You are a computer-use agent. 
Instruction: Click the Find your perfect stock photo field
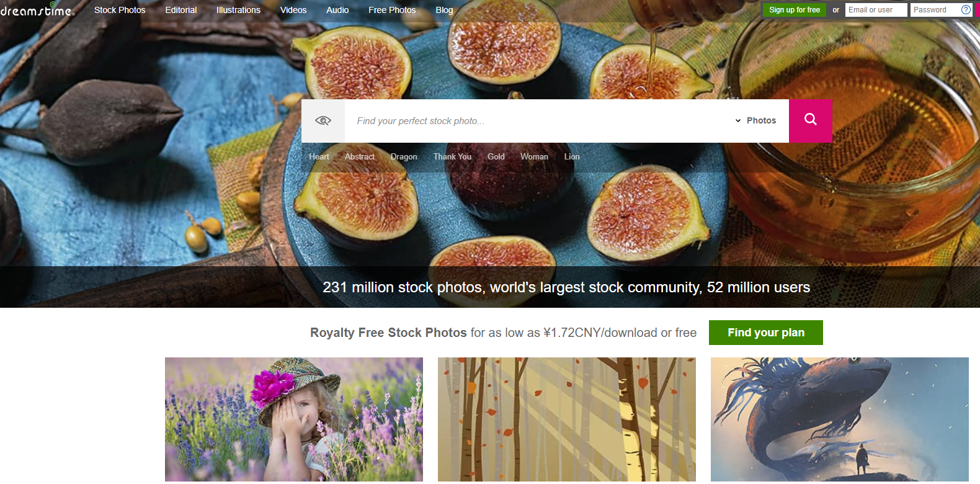pyautogui.click(x=540, y=120)
